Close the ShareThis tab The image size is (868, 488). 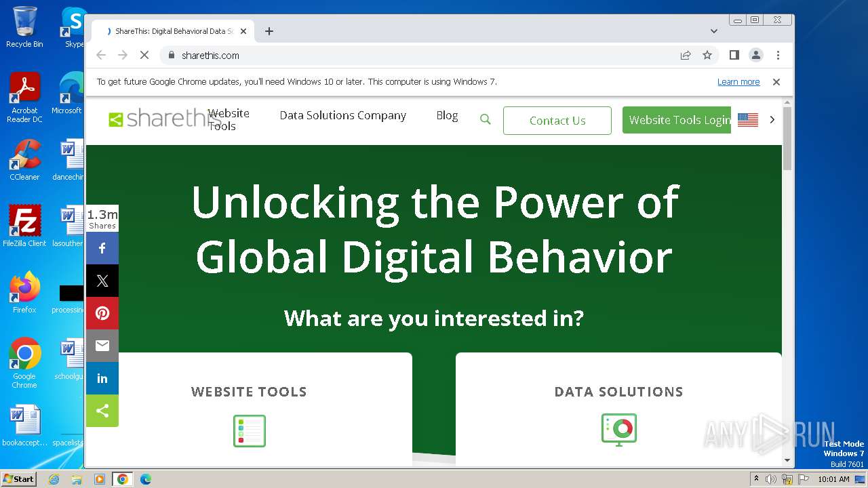pos(243,31)
